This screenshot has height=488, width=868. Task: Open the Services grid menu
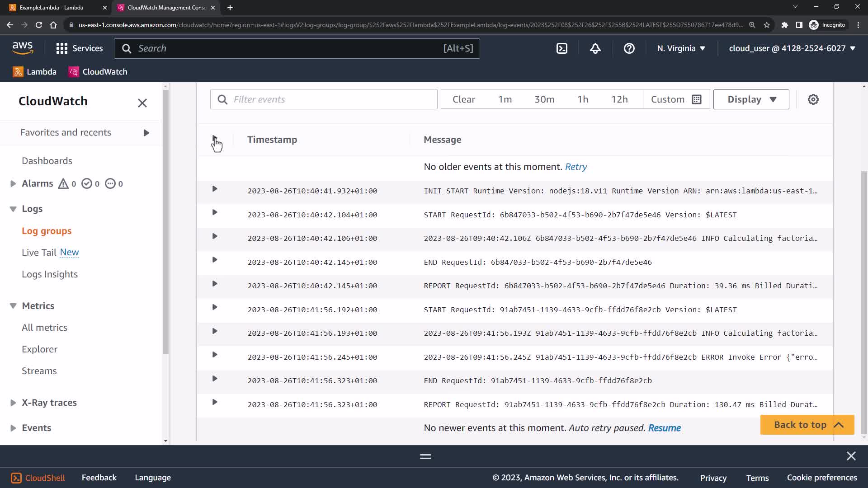[x=80, y=48]
